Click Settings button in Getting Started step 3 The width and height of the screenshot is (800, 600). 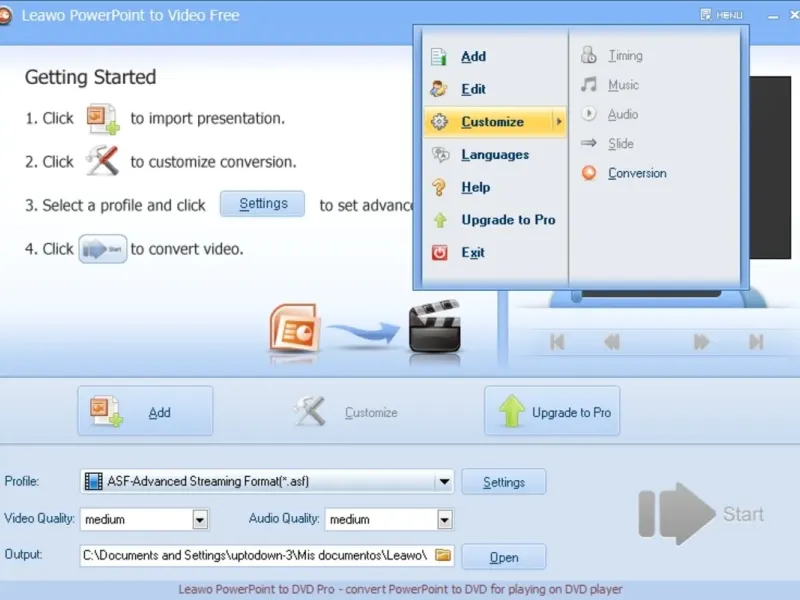click(x=262, y=204)
